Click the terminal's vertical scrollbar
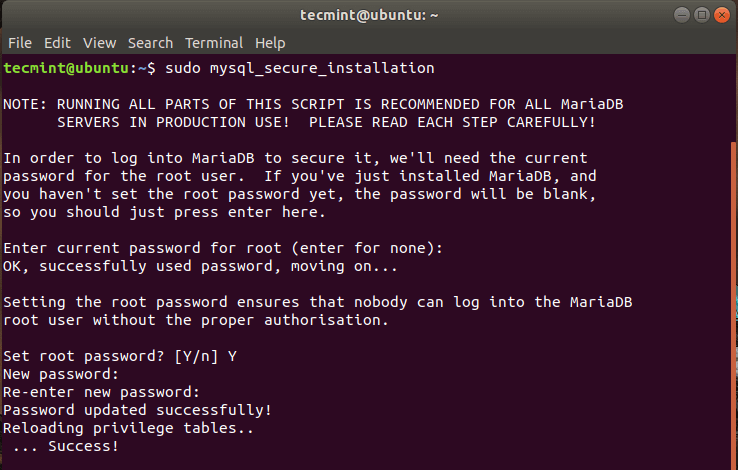The width and height of the screenshot is (738, 470). coord(733,300)
